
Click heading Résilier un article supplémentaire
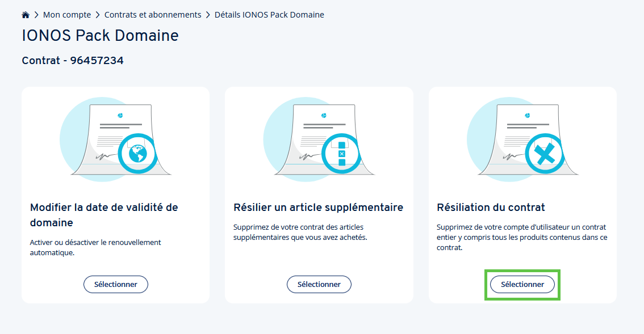coord(318,208)
